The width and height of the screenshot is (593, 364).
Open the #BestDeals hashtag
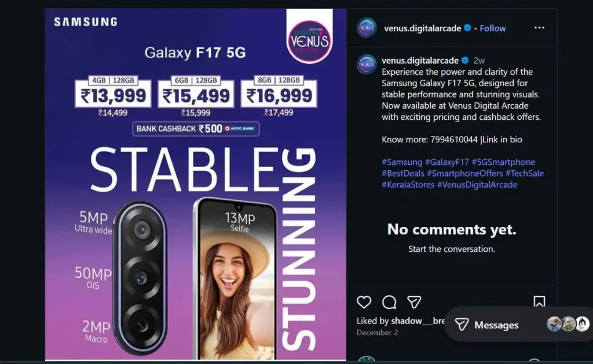pyautogui.click(x=403, y=174)
